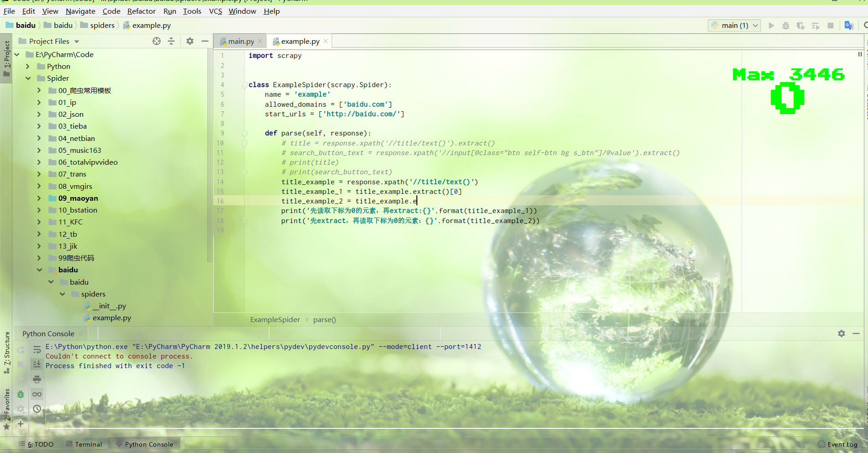Select the 06_totalvipvvideo folder
The image size is (868, 453).
pos(88,162)
